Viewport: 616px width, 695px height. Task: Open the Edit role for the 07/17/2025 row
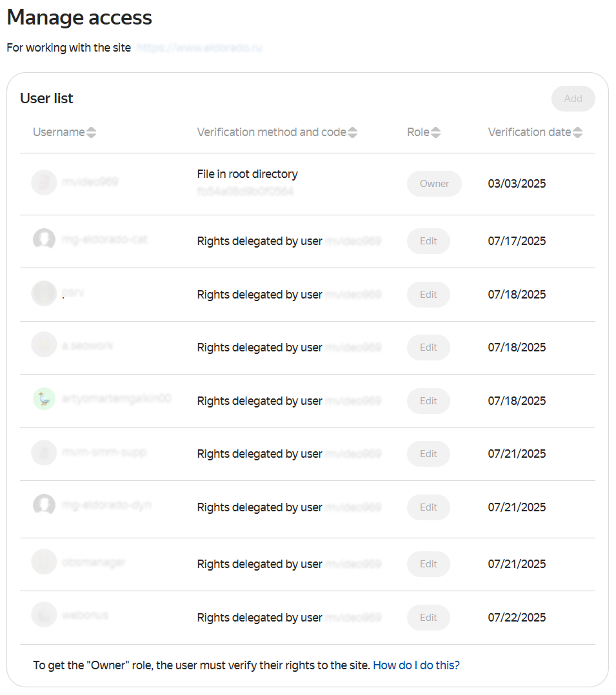pos(428,241)
